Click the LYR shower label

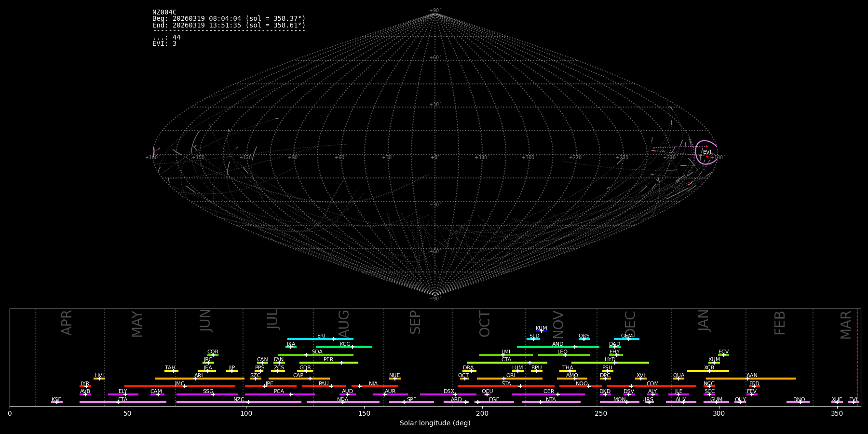[85, 384]
